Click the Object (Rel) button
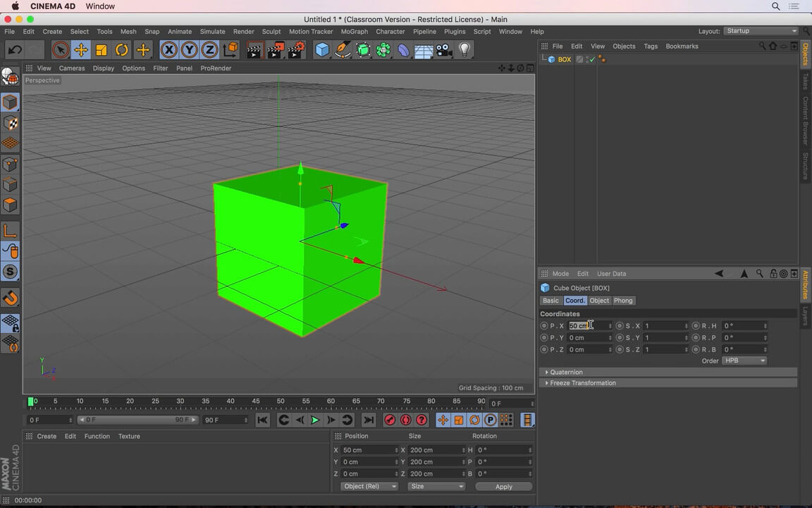 pyautogui.click(x=369, y=486)
